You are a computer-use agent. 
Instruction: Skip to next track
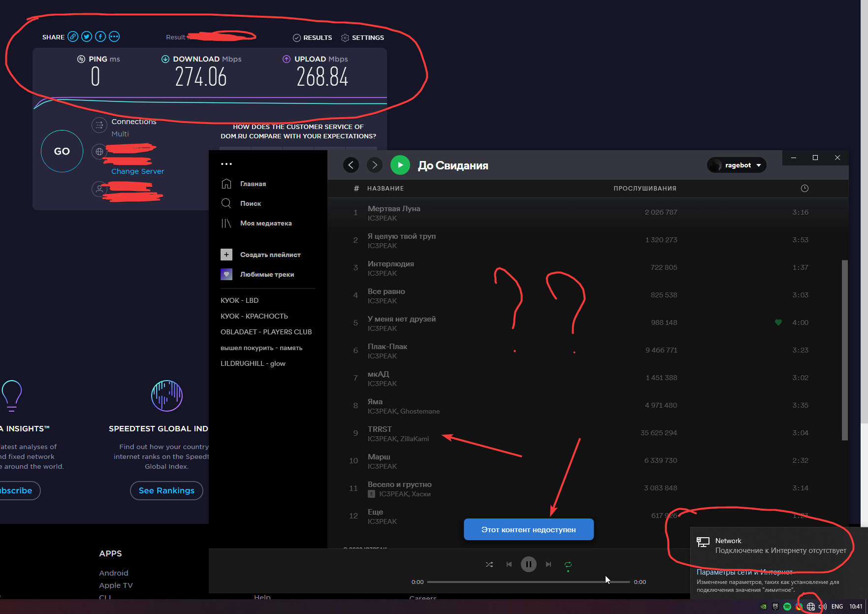point(548,564)
